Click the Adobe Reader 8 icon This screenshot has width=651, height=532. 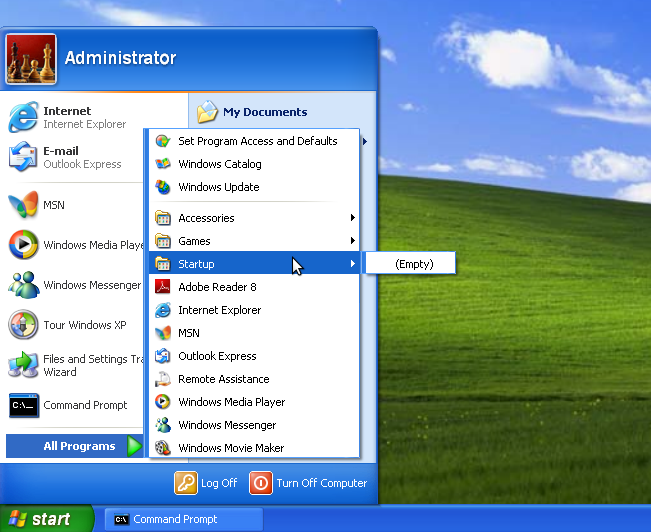point(163,287)
